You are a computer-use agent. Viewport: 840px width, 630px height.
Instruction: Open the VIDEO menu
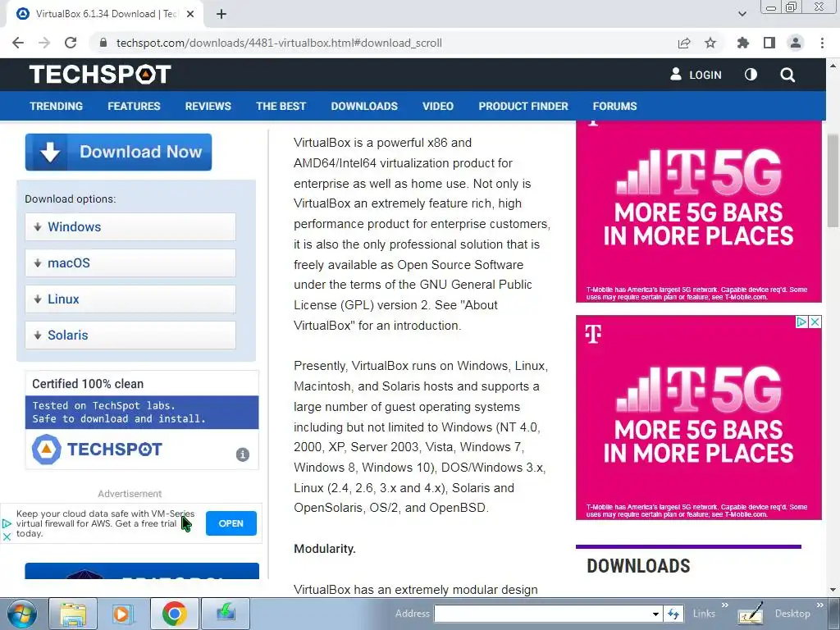[438, 106]
